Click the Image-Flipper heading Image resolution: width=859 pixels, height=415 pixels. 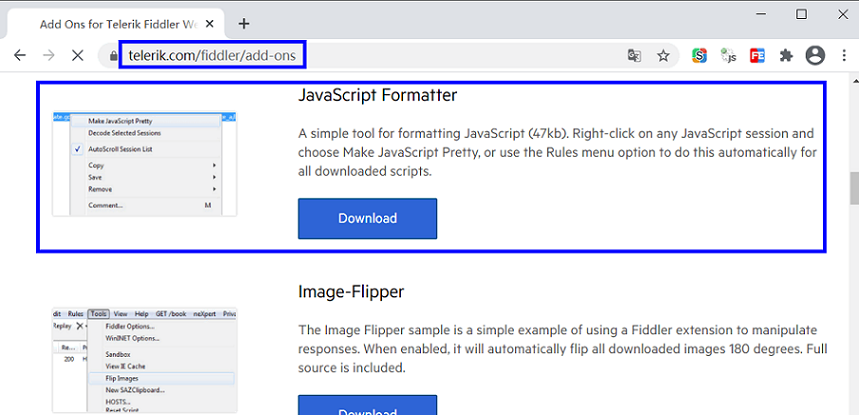click(x=351, y=292)
